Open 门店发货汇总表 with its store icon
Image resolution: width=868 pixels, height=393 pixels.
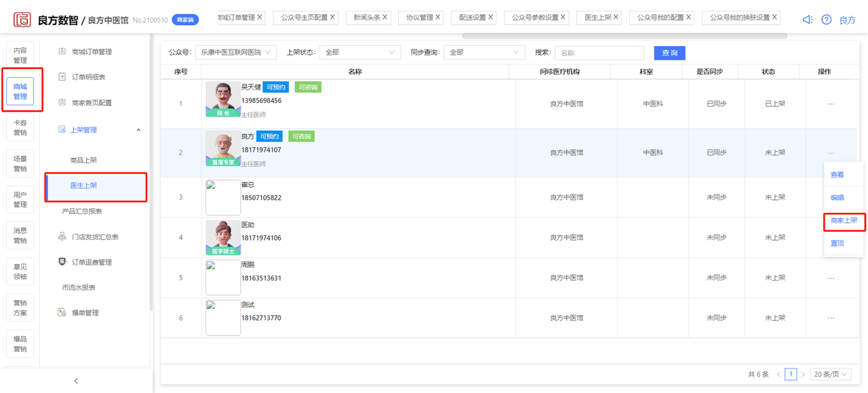coord(88,237)
